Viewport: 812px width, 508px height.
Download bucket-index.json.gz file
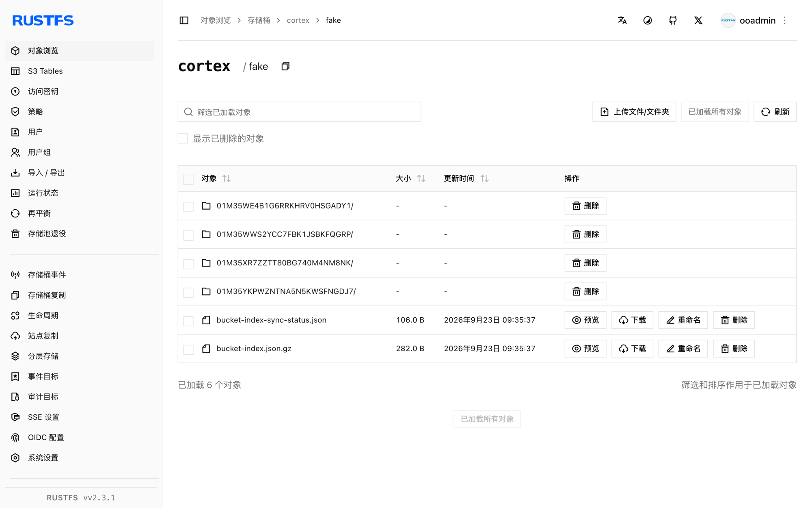tap(632, 349)
